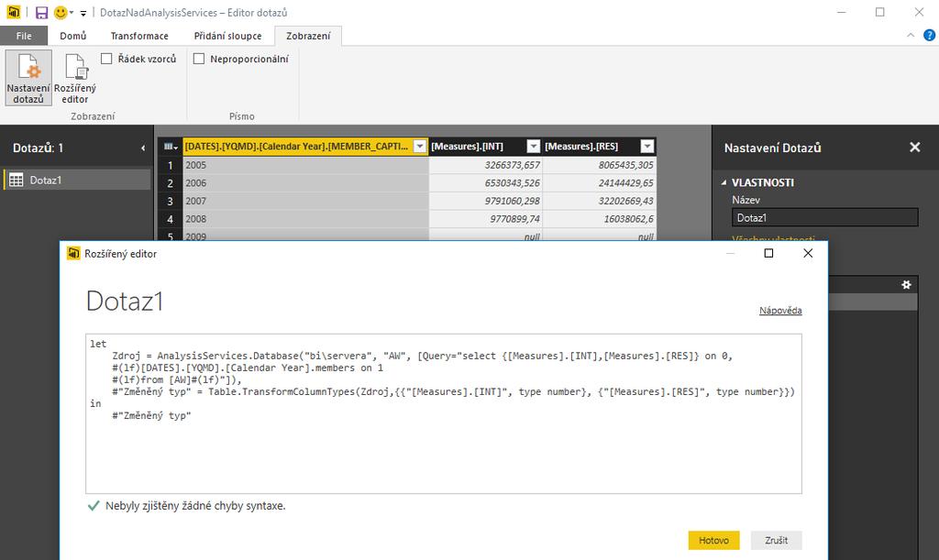Click inside the query code editor
The height and width of the screenshot is (560, 939).
(x=443, y=413)
